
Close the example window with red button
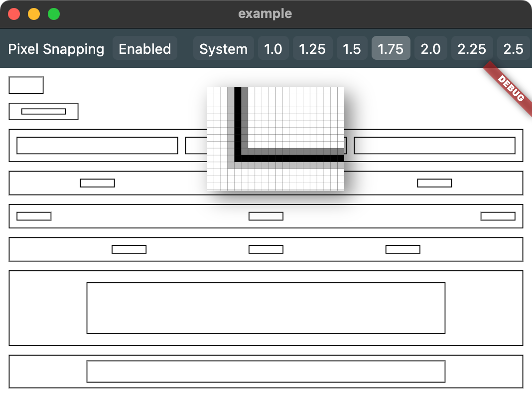click(x=14, y=14)
